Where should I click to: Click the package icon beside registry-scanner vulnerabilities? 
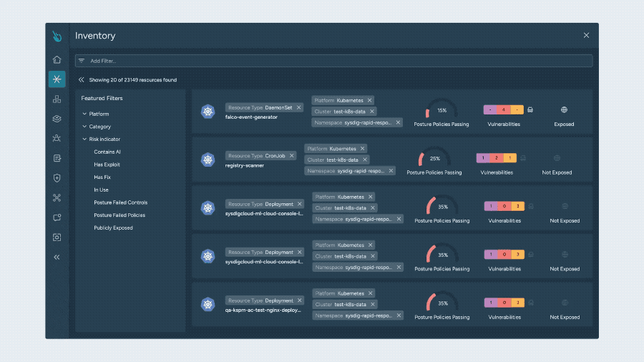[523, 158]
